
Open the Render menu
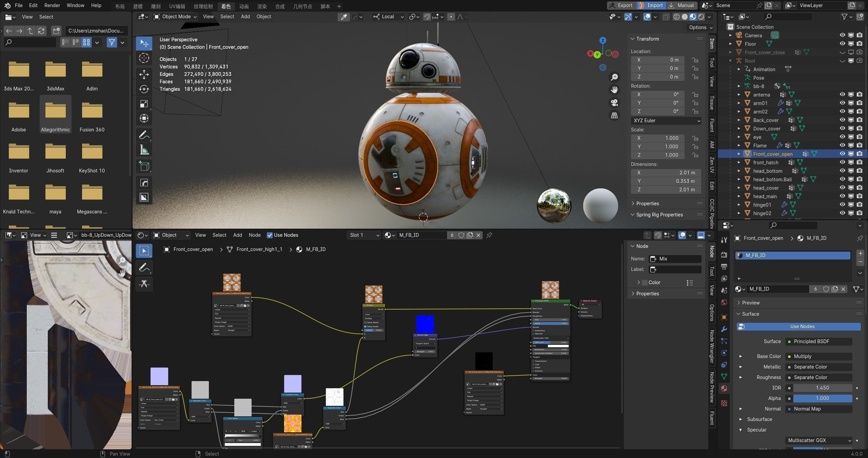click(x=52, y=5)
